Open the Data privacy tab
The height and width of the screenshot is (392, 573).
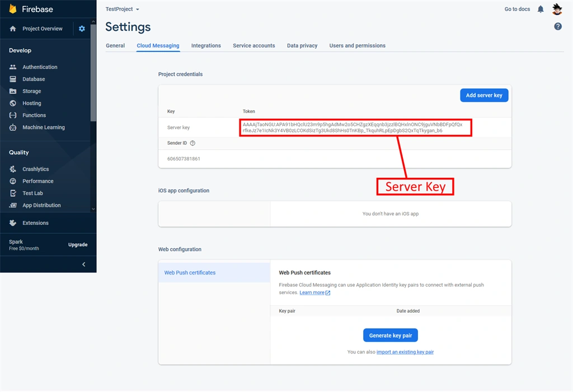tap(302, 46)
